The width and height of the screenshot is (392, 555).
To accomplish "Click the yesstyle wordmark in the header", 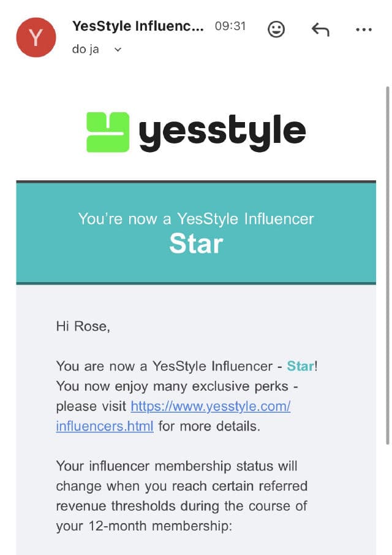I will [x=222, y=132].
